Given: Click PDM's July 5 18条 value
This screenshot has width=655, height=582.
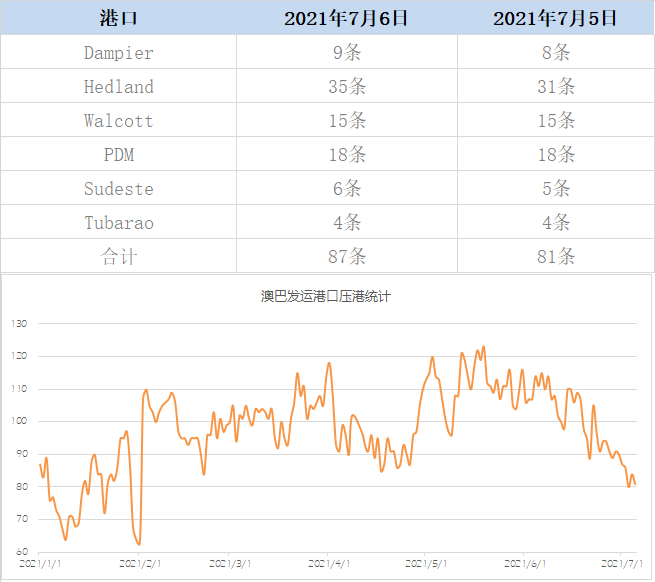Looking at the screenshot, I should 556,155.
